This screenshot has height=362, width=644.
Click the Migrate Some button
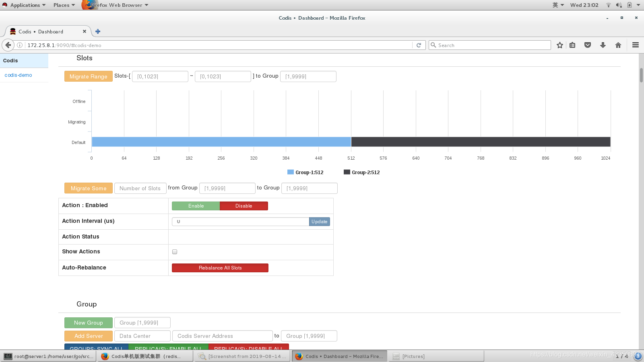[x=89, y=188]
